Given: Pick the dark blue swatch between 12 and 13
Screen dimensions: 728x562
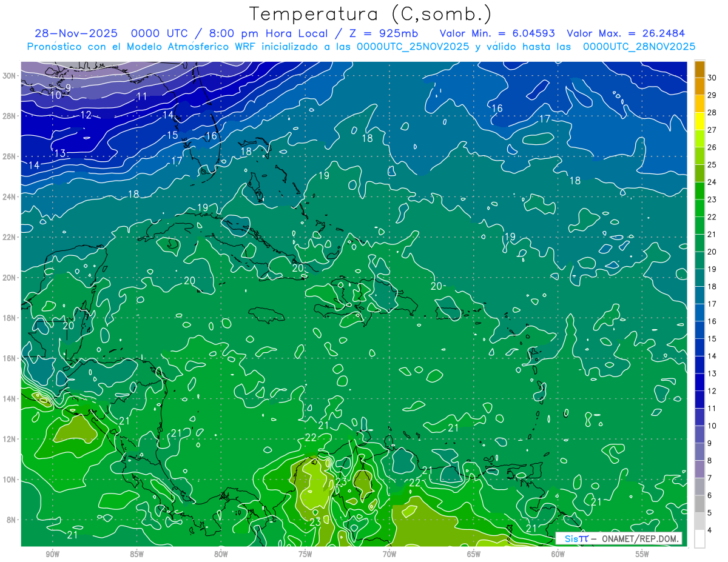Looking at the screenshot, I should 699,382.
